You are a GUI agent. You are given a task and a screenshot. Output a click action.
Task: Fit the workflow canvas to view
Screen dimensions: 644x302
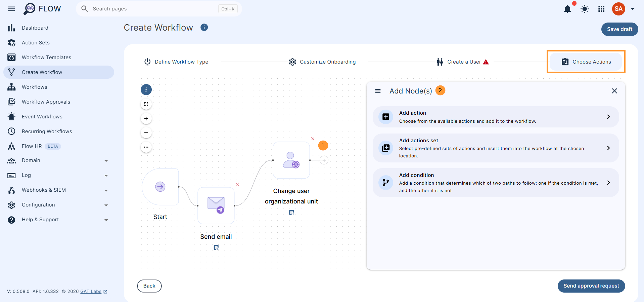(x=146, y=104)
